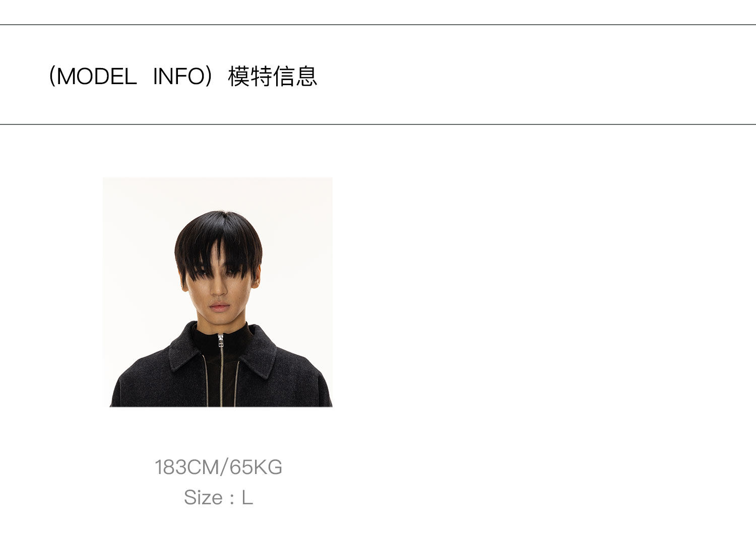Image resolution: width=756 pixels, height=537 pixels.
Task: Click the letter "L" size value
Action: [247, 498]
